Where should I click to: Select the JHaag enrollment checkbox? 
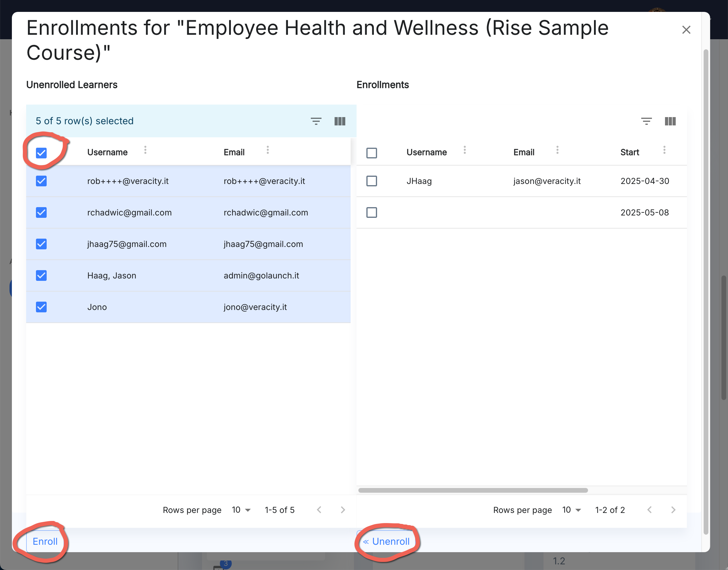pyautogui.click(x=371, y=181)
